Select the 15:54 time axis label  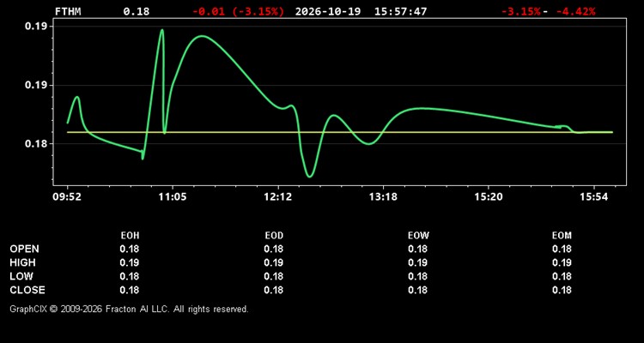click(x=594, y=197)
